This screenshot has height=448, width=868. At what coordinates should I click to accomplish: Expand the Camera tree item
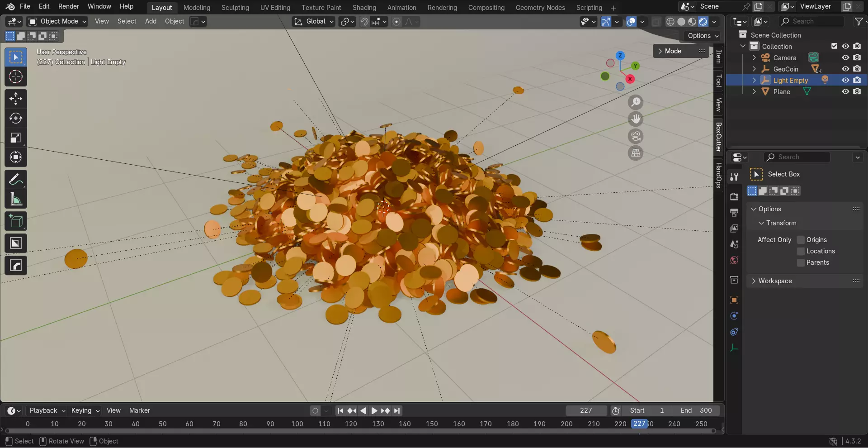click(754, 57)
